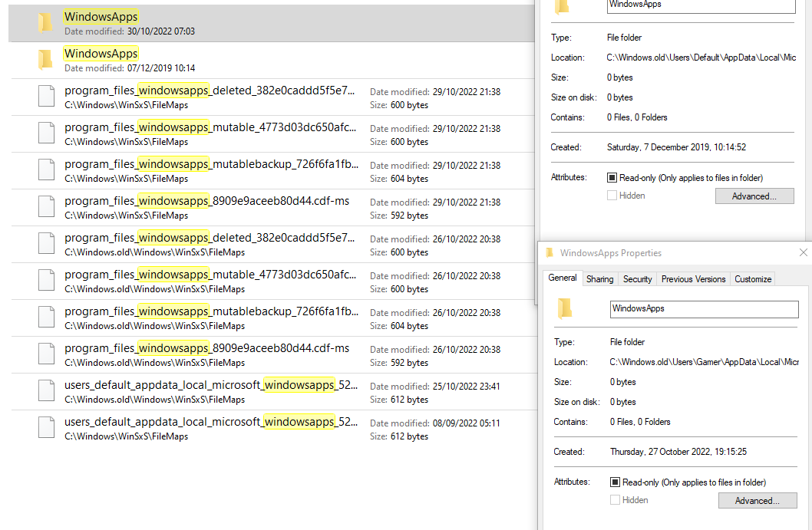Click Advanced... button in upper properties window
The width and height of the screenshot is (812, 530).
(x=754, y=196)
